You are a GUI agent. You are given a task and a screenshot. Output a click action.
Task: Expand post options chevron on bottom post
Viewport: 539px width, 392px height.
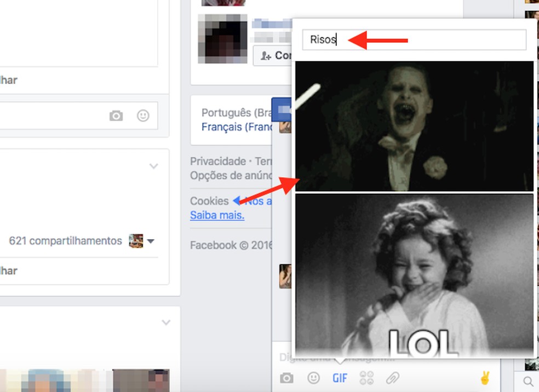166,322
